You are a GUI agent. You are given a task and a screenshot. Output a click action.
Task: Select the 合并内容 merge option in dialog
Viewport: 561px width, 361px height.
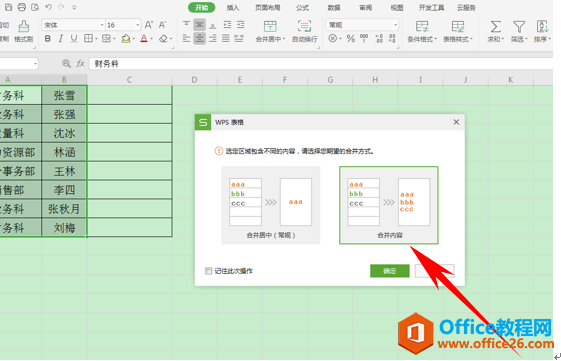pyautogui.click(x=389, y=205)
